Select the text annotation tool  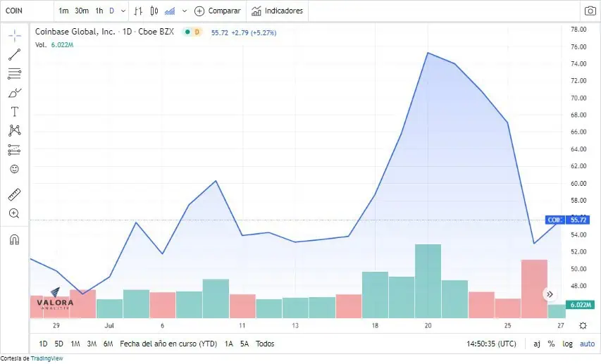point(15,111)
